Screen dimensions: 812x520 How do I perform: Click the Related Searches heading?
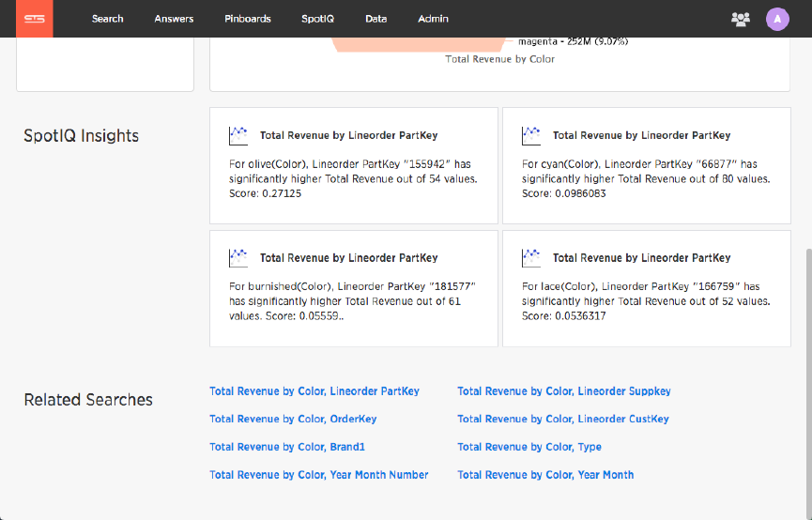(88, 400)
